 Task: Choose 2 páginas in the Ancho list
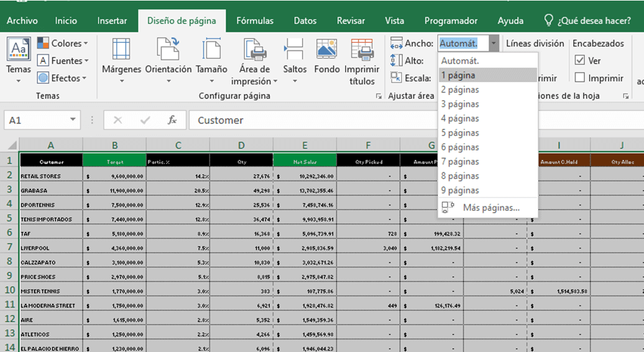[x=487, y=90]
